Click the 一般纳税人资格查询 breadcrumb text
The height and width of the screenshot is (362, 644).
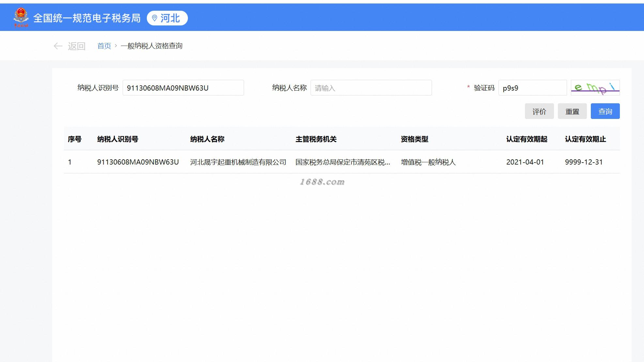point(151,46)
